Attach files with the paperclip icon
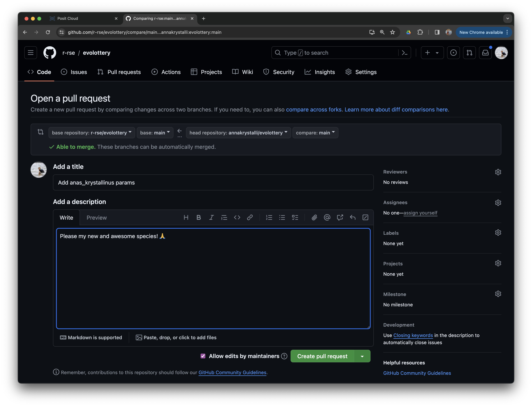The height and width of the screenshot is (407, 532). 314,217
